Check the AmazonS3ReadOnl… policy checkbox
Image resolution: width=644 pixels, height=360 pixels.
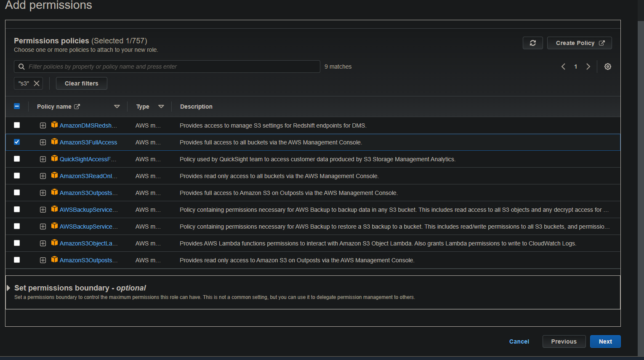click(x=17, y=176)
